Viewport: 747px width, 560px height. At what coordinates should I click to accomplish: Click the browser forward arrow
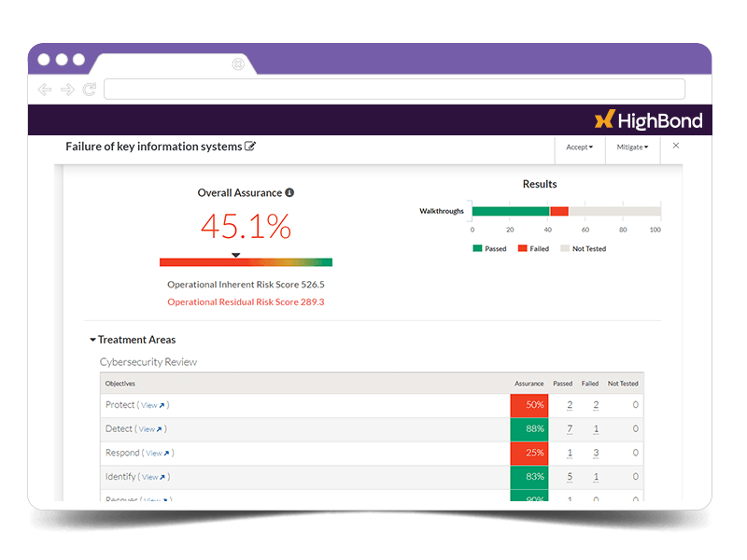pyautogui.click(x=67, y=90)
